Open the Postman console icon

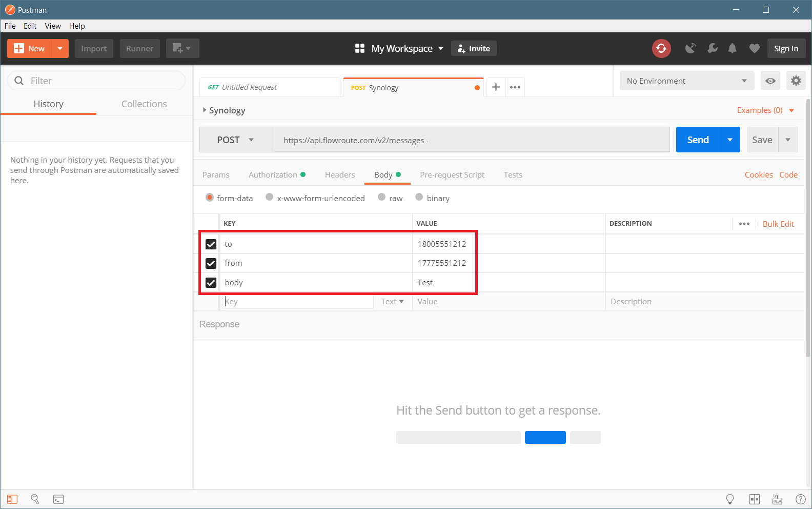[x=58, y=499]
